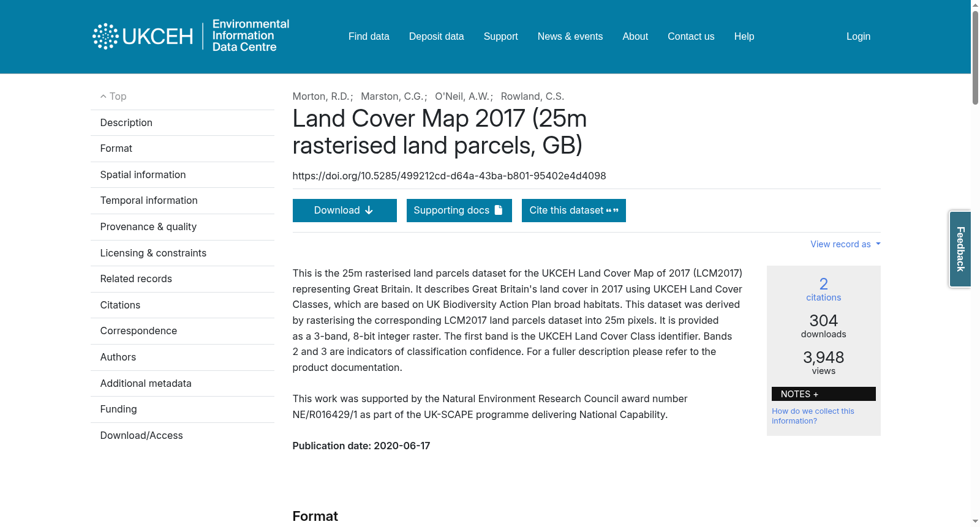The height and width of the screenshot is (527, 980).
Task: Open author Marston, C.G. link
Action: 392,96
